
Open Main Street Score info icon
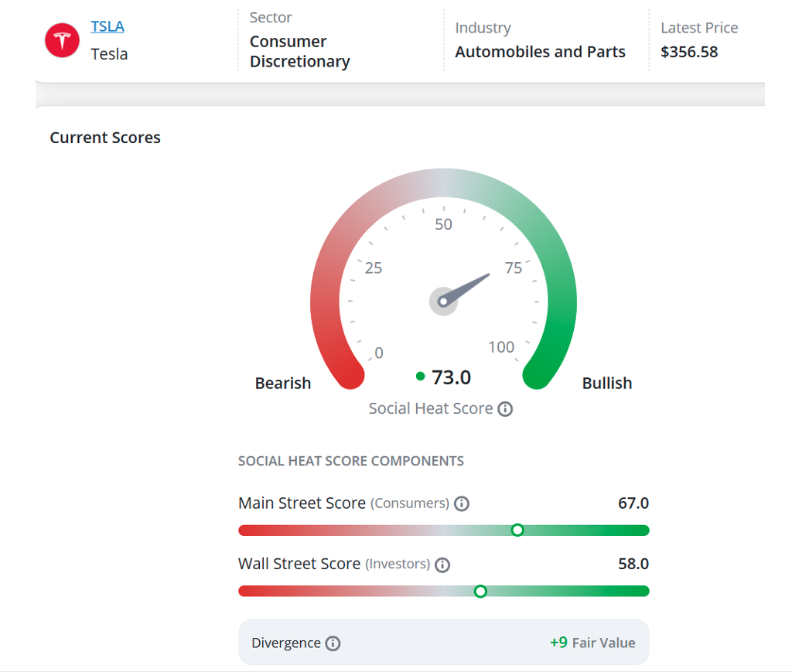tap(461, 503)
